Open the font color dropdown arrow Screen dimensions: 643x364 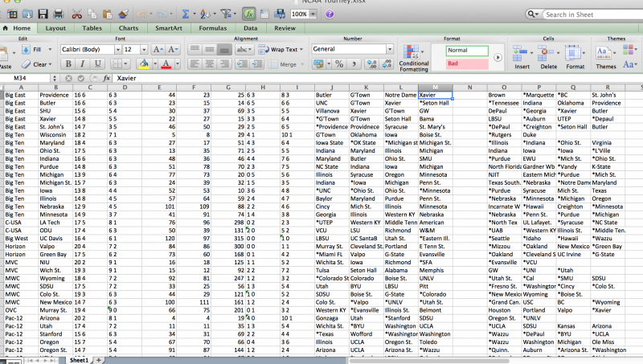178,64
